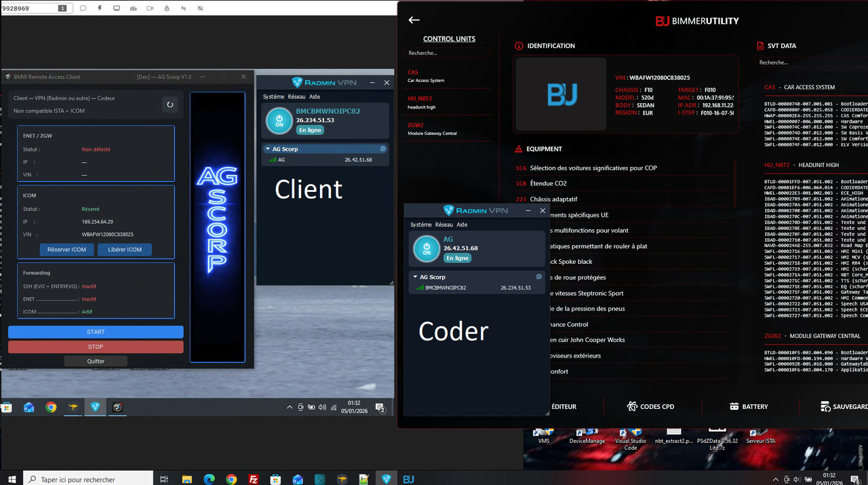Image resolution: width=868 pixels, height=485 pixels.
Task: Click the Taper ici pour rechercher Windows search box
Action: coord(88,479)
